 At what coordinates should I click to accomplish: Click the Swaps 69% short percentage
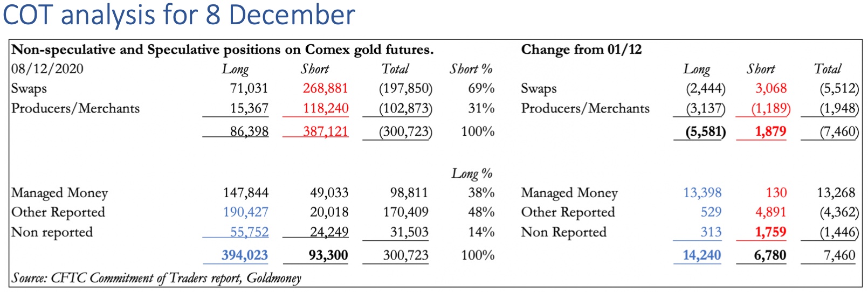[481, 88]
